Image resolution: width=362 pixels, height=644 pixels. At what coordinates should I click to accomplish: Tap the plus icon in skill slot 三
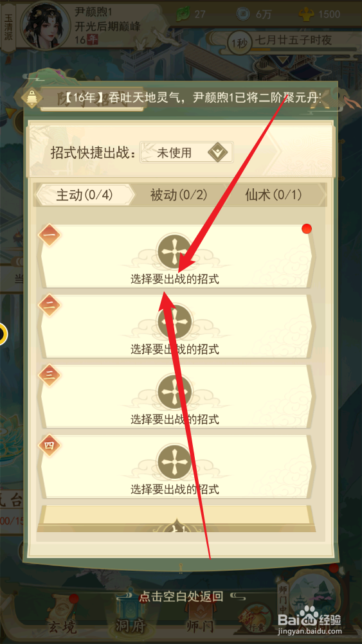coord(175,391)
